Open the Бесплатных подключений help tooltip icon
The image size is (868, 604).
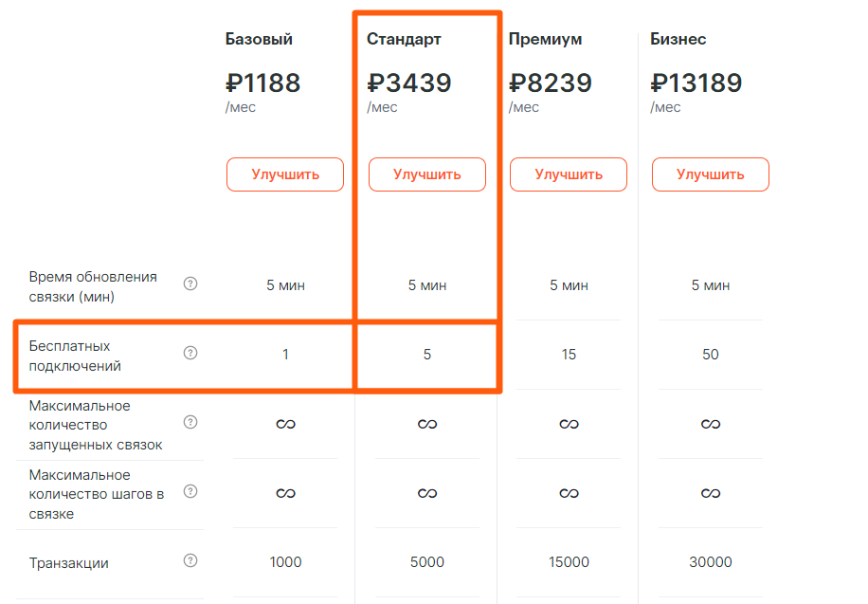[x=190, y=353]
